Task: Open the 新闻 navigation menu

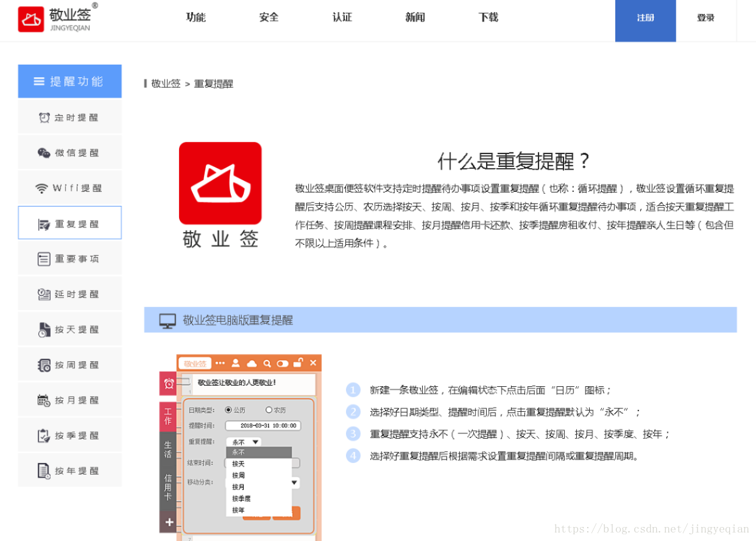Action: click(x=415, y=18)
